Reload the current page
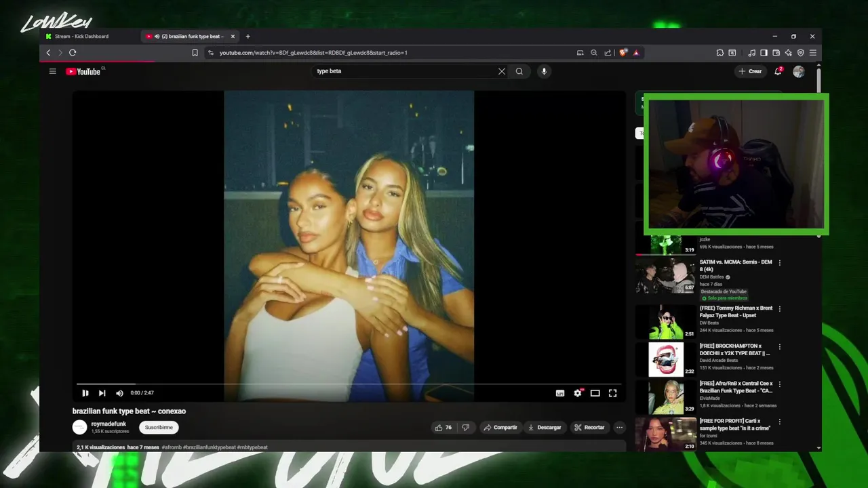The height and width of the screenshot is (488, 868). point(73,53)
